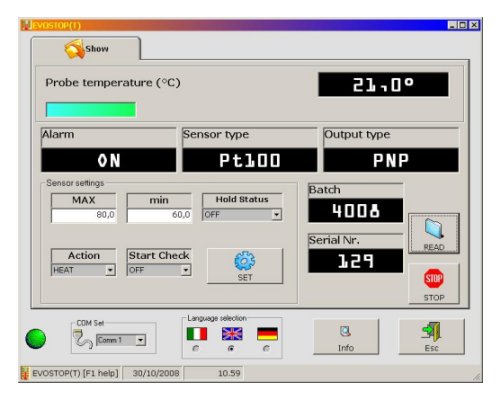Image resolution: width=500 pixels, height=400 pixels.
Task: Choose the radio button under British flag
Action: tap(231, 348)
